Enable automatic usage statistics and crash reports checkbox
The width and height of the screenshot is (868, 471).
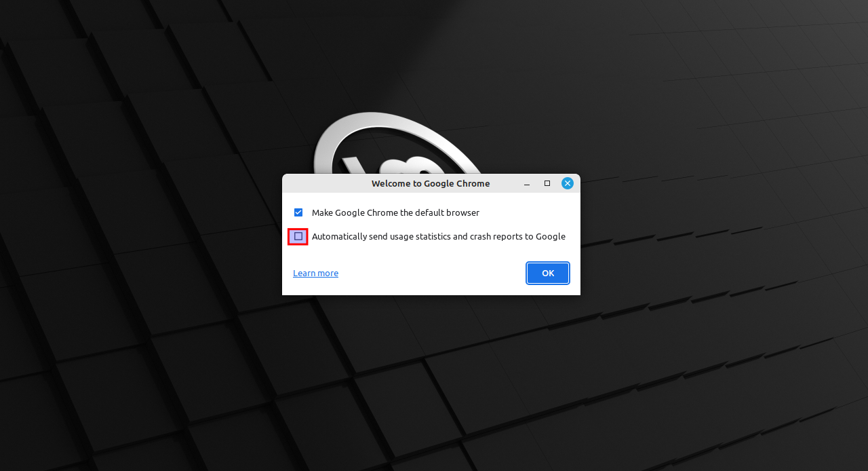pos(298,236)
